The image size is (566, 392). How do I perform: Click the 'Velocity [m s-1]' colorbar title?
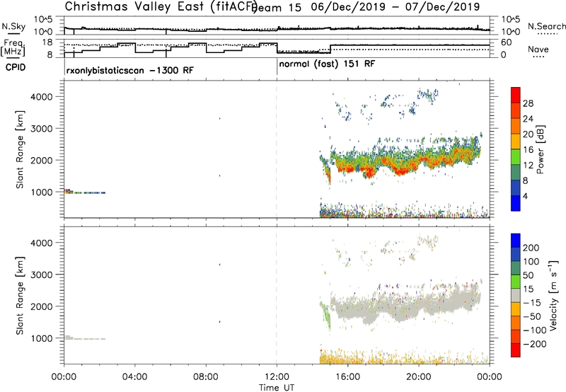click(553, 296)
